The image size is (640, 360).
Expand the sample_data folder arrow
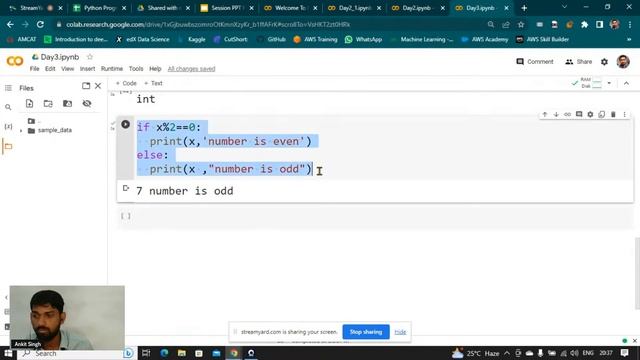pos(21,131)
